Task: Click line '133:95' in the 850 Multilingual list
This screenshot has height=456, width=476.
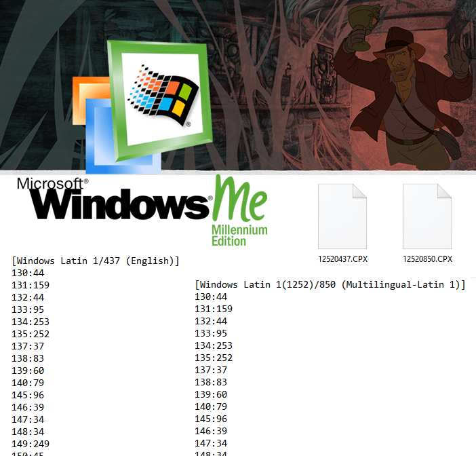Action: (211, 333)
